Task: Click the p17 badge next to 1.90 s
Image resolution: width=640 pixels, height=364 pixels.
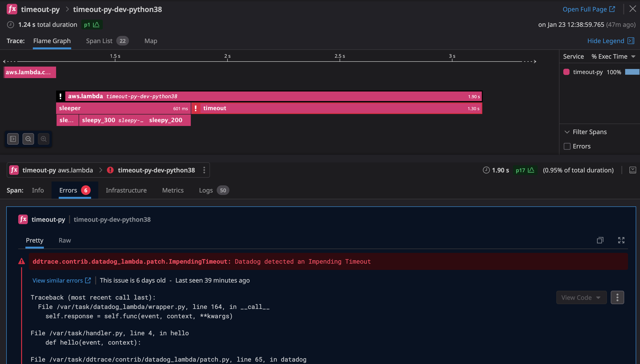Action: click(525, 170)
